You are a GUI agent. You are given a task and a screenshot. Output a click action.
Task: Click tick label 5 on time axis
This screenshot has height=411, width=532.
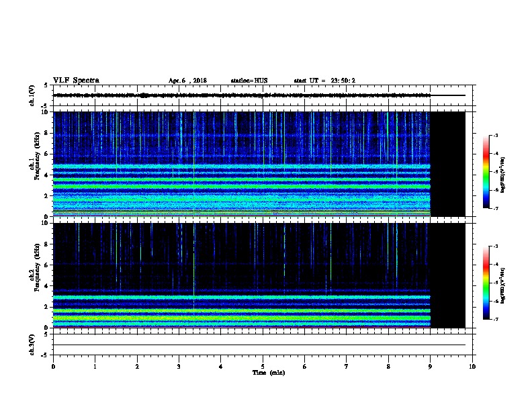pyautogui.click(x=263, y=367)
